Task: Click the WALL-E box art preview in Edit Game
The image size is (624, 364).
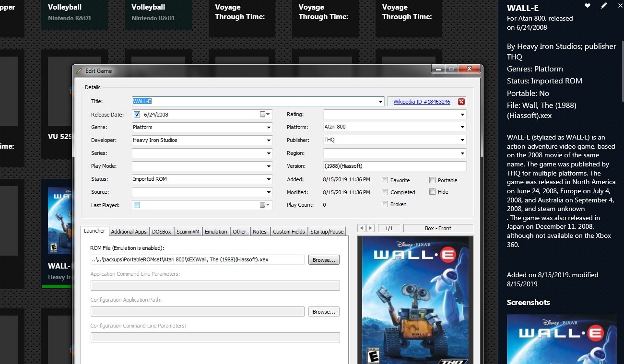Action: click(415, 300)
